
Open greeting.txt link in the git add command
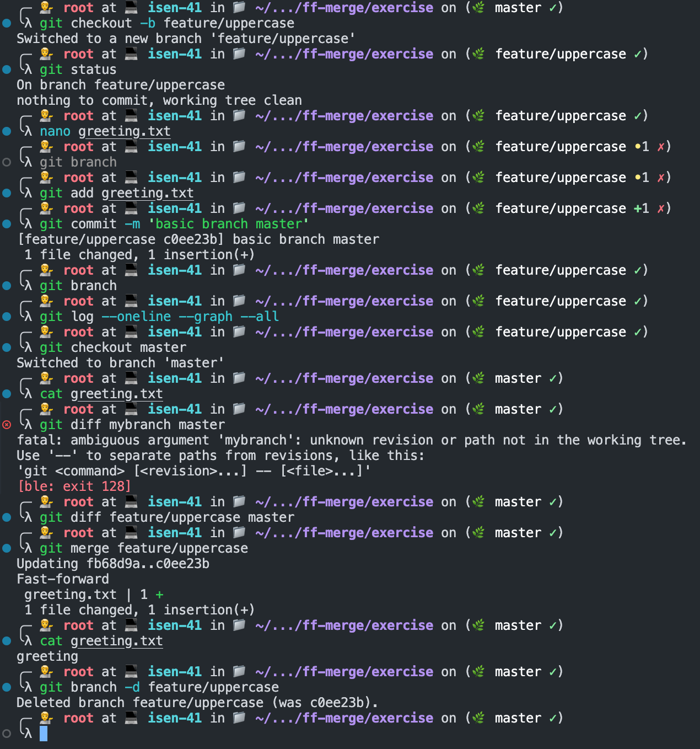pos(147,193)
